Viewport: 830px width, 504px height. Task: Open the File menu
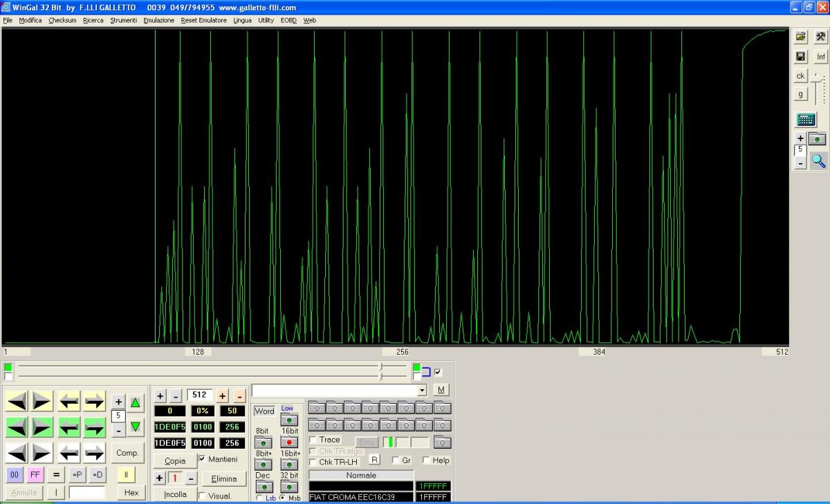(x=8, y=20)
